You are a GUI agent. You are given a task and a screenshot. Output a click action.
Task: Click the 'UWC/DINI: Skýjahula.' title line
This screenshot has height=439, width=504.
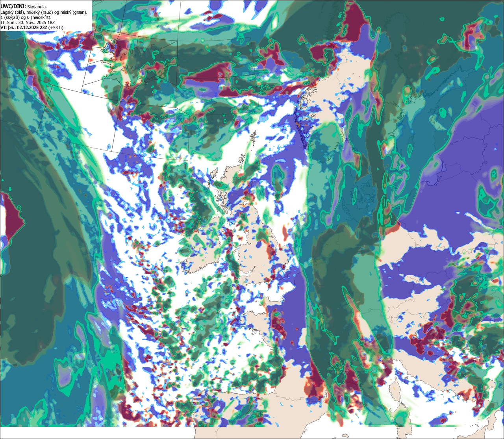24,6
